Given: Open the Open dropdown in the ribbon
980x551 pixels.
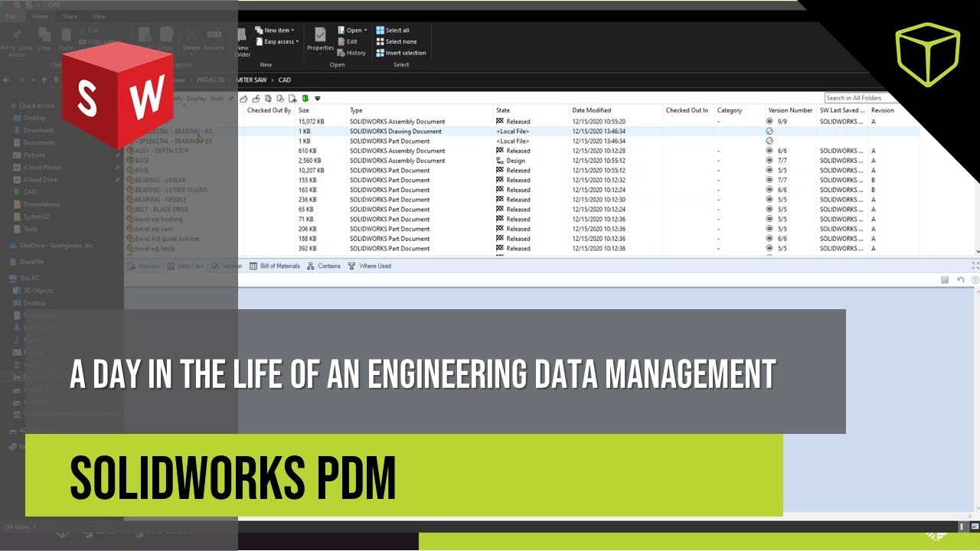Looking at the screenshot, I should 351,31.
